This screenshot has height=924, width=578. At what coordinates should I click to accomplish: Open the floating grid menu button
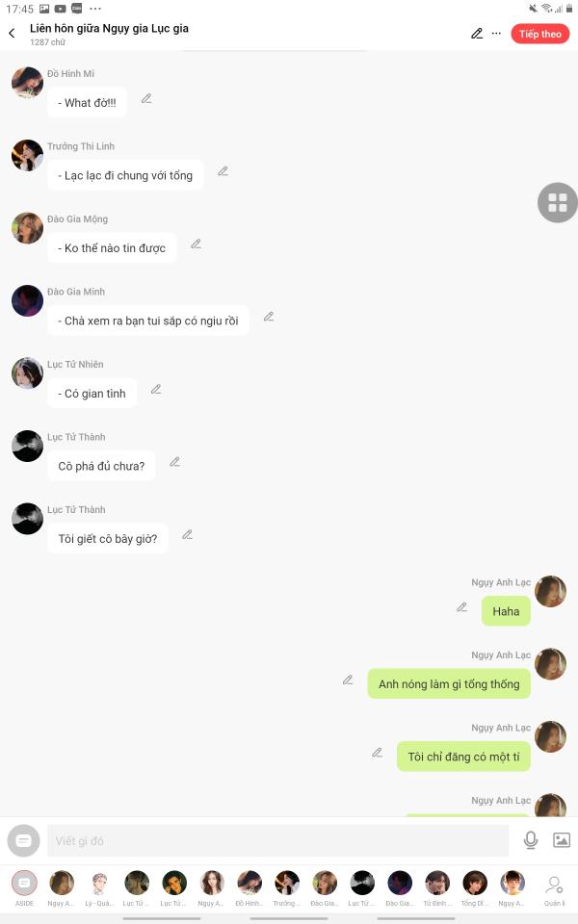point(558,203)
